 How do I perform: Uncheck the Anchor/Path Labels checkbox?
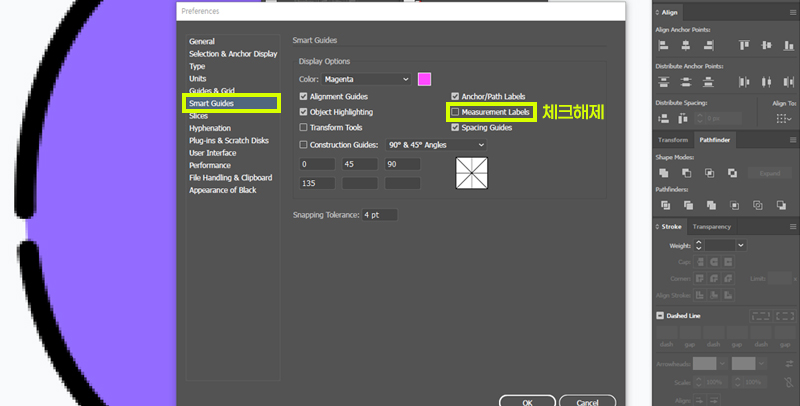455,96
